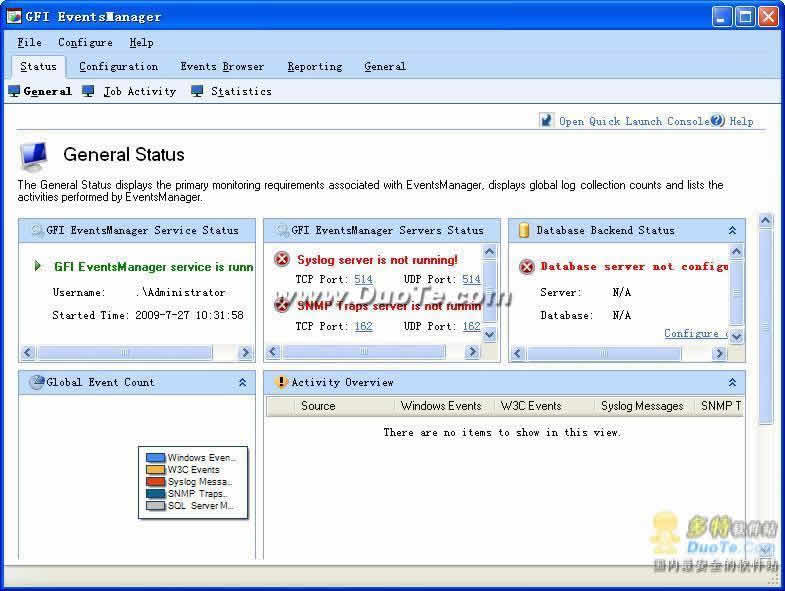Open the Reporting tab

315,67
